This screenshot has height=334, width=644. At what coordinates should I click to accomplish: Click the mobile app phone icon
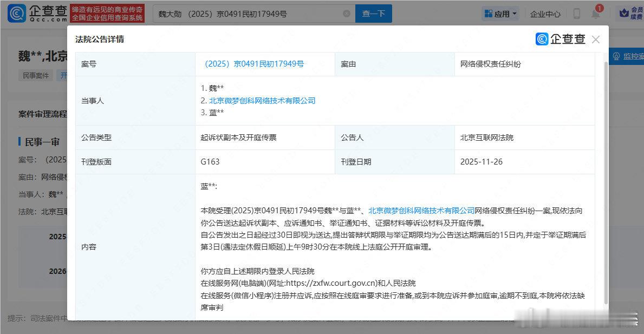(x=576, y=13)
